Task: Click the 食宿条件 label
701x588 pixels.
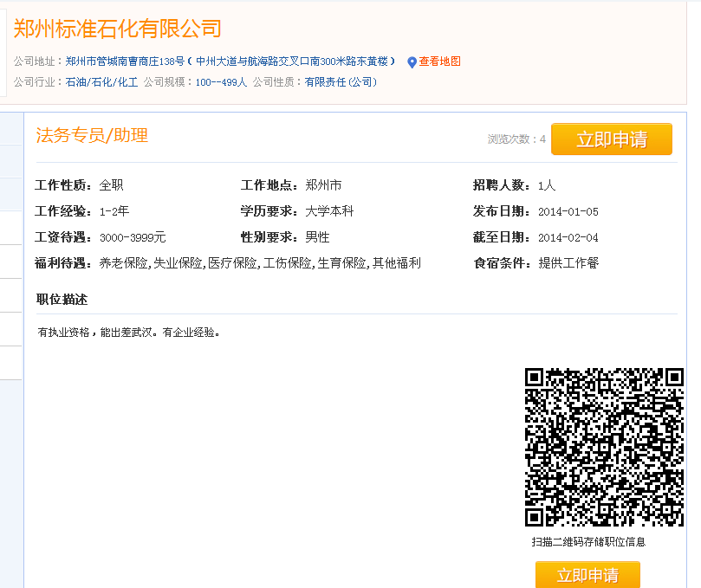Action: (x=502, y=263)
